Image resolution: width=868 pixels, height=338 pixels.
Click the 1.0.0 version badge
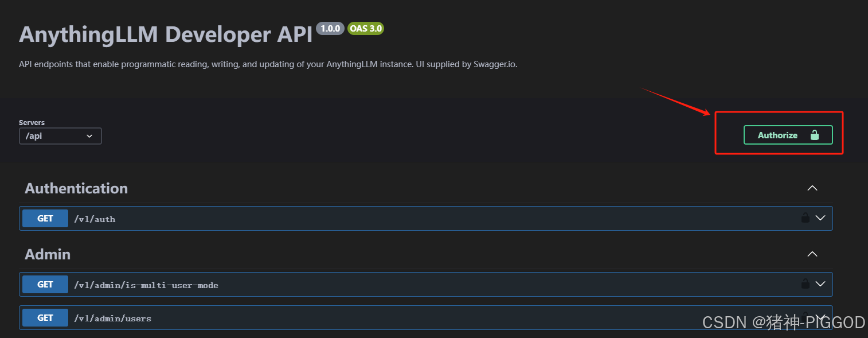pos(330,28)
